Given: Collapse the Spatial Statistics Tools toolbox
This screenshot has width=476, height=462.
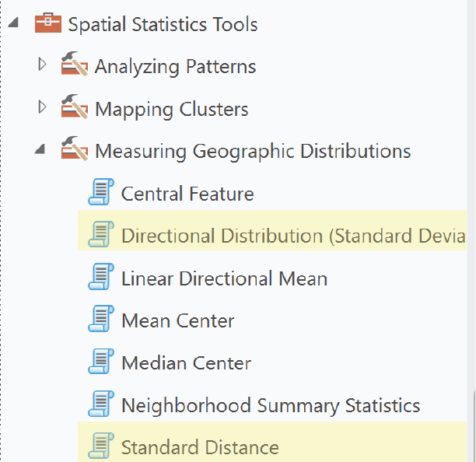Looking at the screenshot, I should click(x=13, y=23).
